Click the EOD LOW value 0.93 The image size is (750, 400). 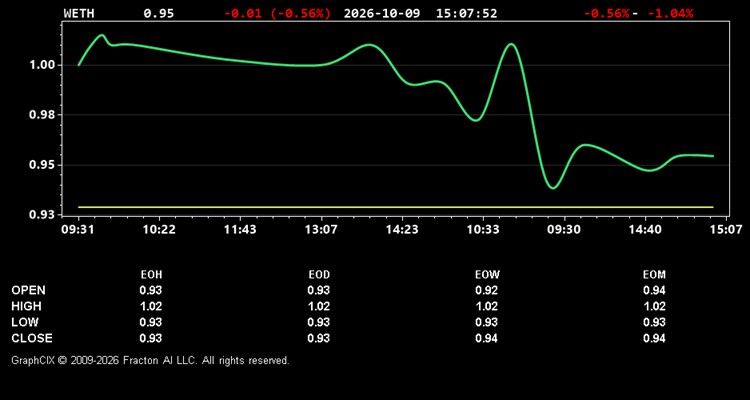coord(319,322)
